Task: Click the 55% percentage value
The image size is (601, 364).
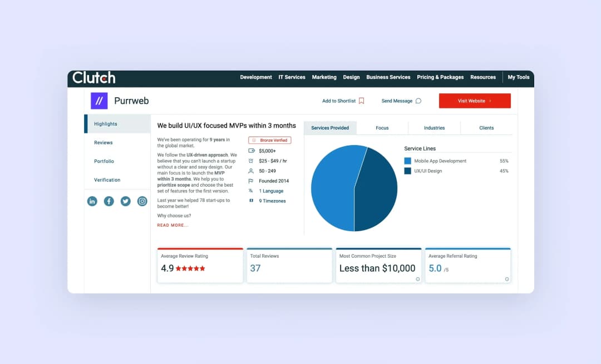Action: (x=504, y=161)
